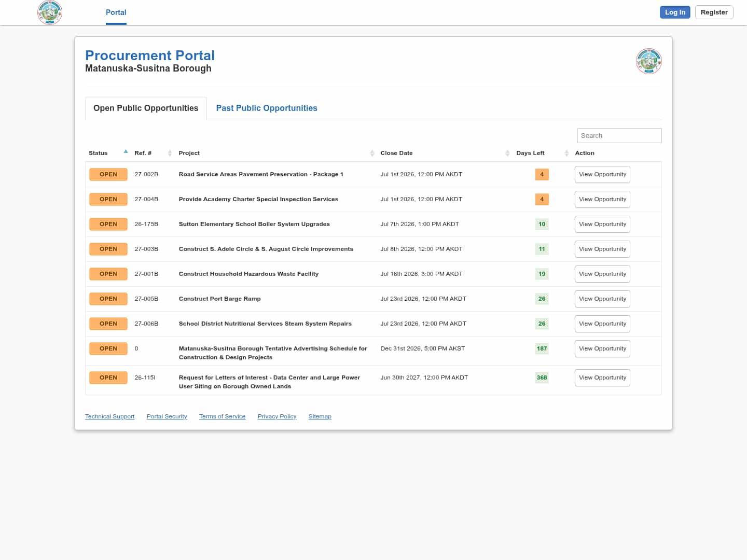Sort by Days Left column arrows
Viewport: 747px width, 560px height.
pyautogui.click(x=566, y=153)
